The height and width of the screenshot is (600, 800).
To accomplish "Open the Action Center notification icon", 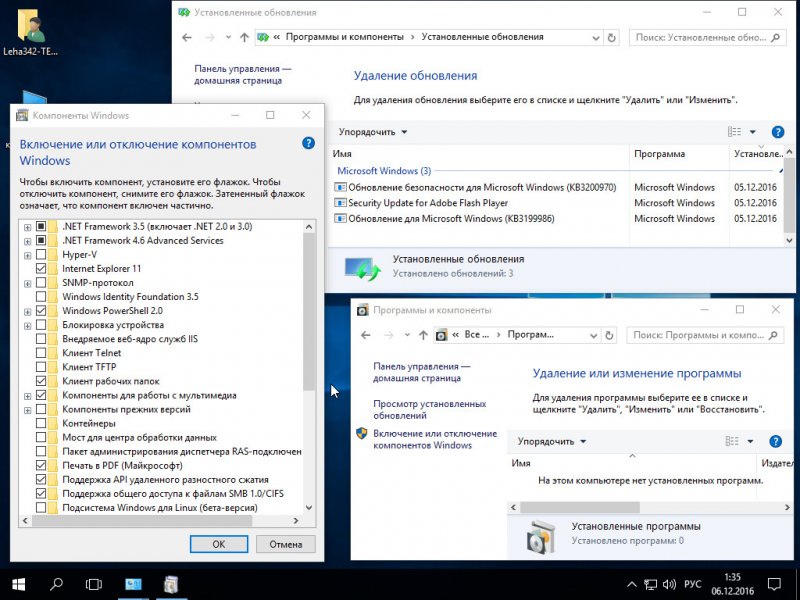I will [774, 584].
